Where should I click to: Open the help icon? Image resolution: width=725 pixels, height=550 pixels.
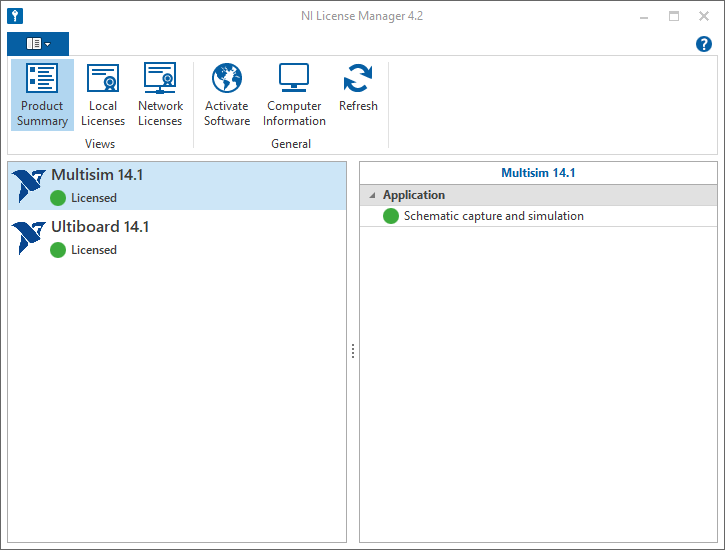(x=704, y=44)
